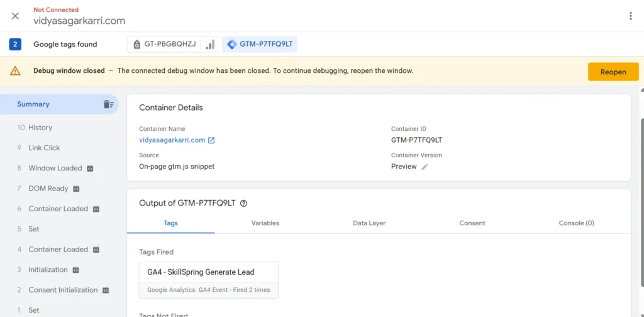This screenshot has width=644, height=317.
Task: Click the 'Not Connected' status text
Action: 56,10
